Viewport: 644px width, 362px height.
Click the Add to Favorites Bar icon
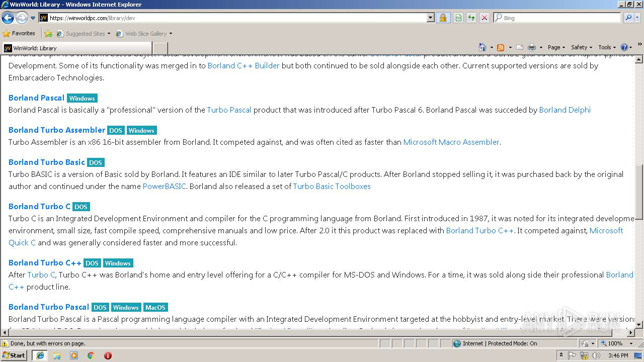coord(48,34)
